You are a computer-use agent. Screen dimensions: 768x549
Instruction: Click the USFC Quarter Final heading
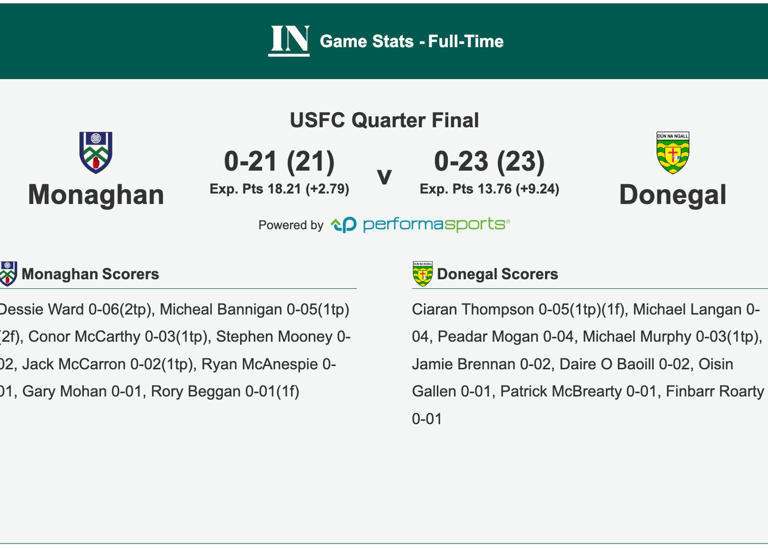[x=384, y=120]
